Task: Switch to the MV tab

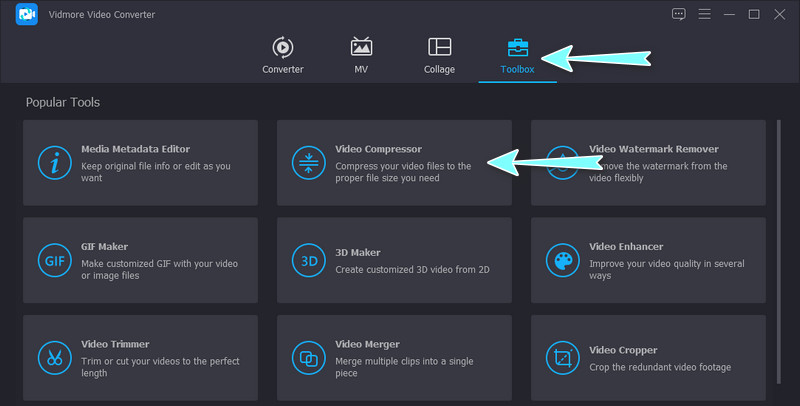Action: click(361, 55)
